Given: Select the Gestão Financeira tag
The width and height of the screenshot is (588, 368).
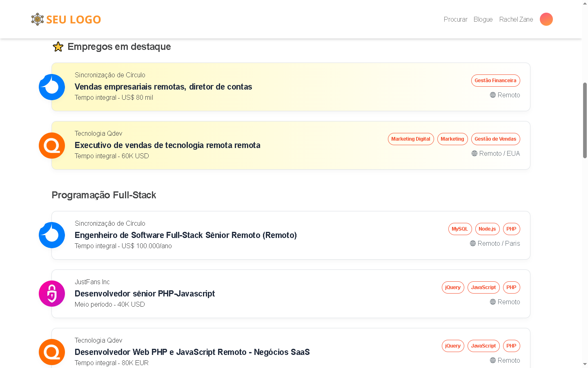Looking at the screenshot, I should click(x=495, y=81).
